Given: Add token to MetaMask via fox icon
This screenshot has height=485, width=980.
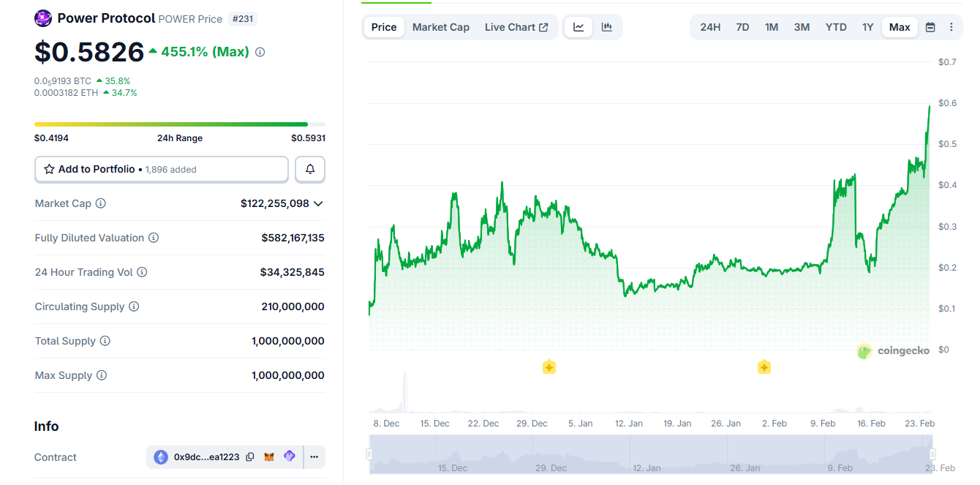Looking at the screenshot, I should pos(268,456).
